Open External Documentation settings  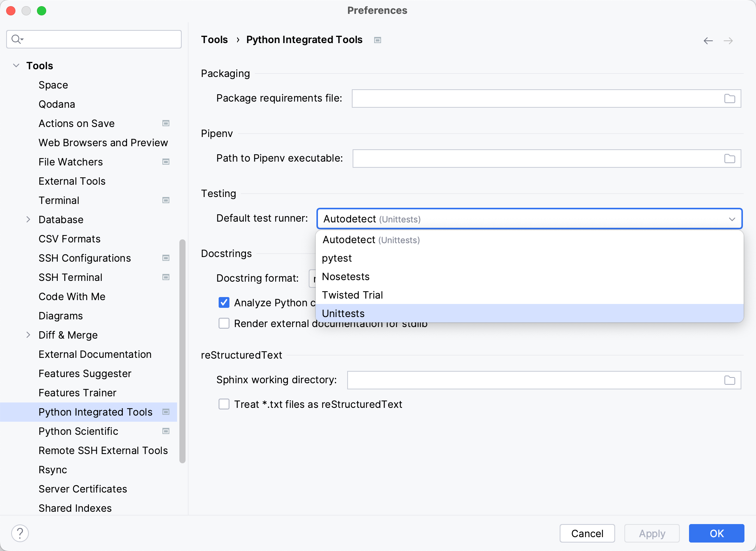(95, 354)
